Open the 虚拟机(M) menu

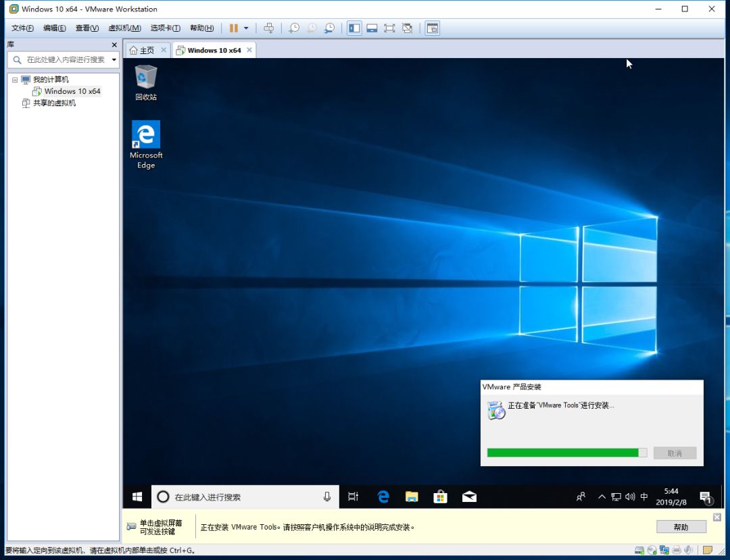[124, 28]
